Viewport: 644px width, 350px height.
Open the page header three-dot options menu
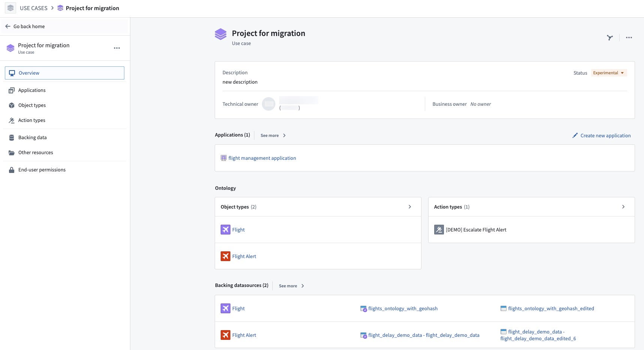[x=629, y=38]
